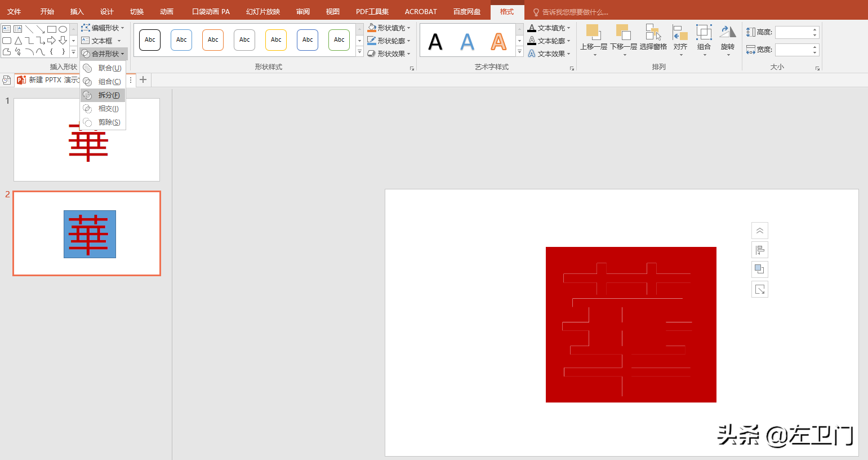Add a new document tab

pos(143,79)
